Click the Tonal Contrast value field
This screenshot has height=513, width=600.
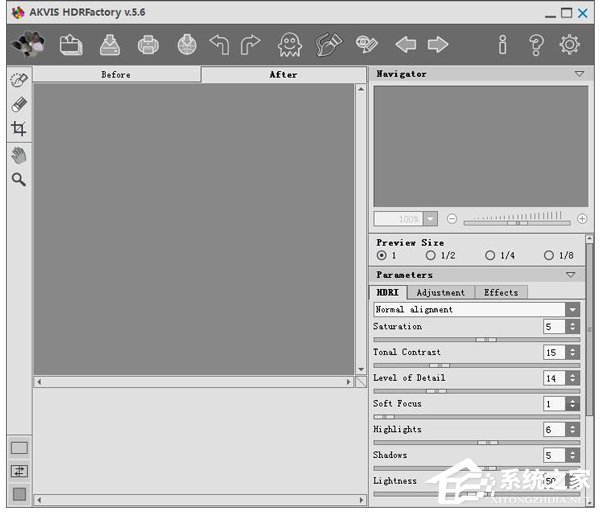click(553, 353)
